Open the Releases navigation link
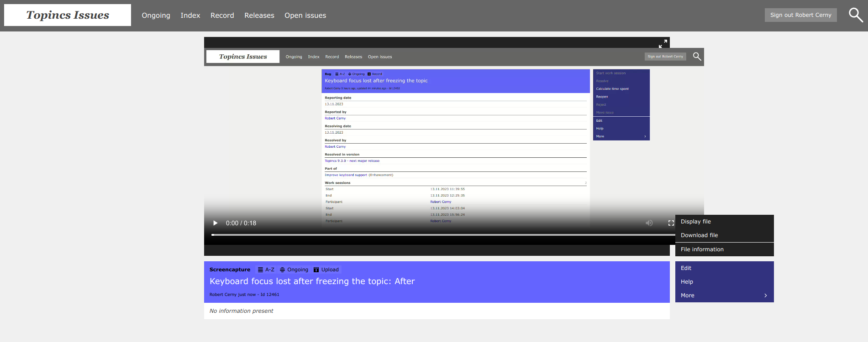Screen dimensions: 868x342 tap(259, 16)
